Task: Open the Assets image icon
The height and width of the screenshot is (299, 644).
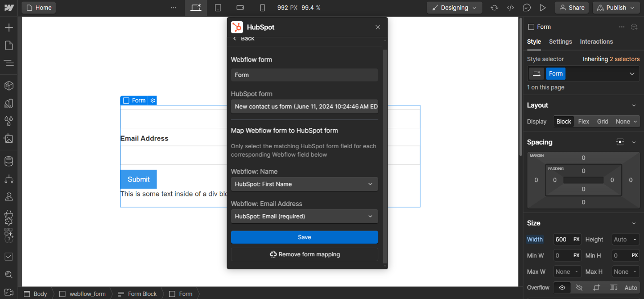Action: [9, 139]
